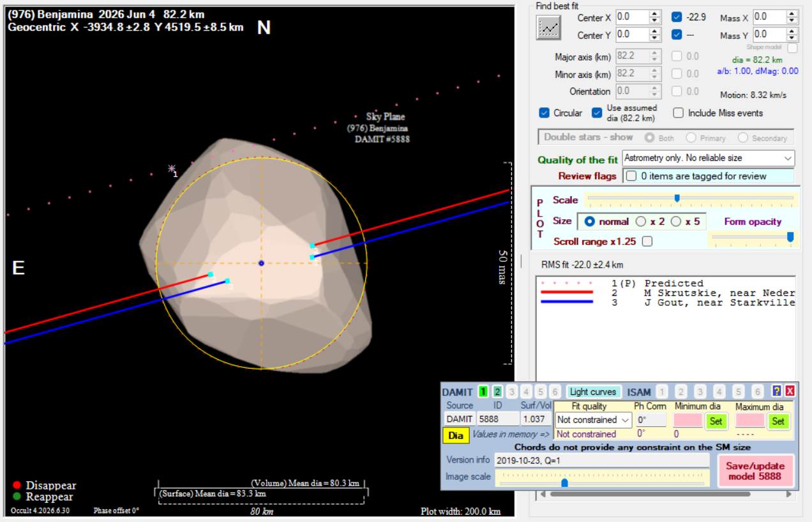Tick the Review flags checkbox

(x=631, y=176)
